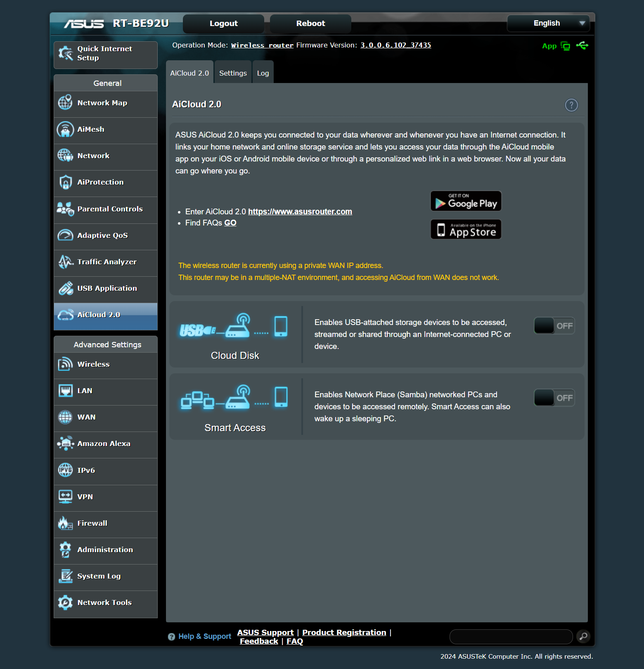Open the Firewall flame icon
Image resolution: width=644 pixels, height=669 pixels.
(x=65, y=523)
